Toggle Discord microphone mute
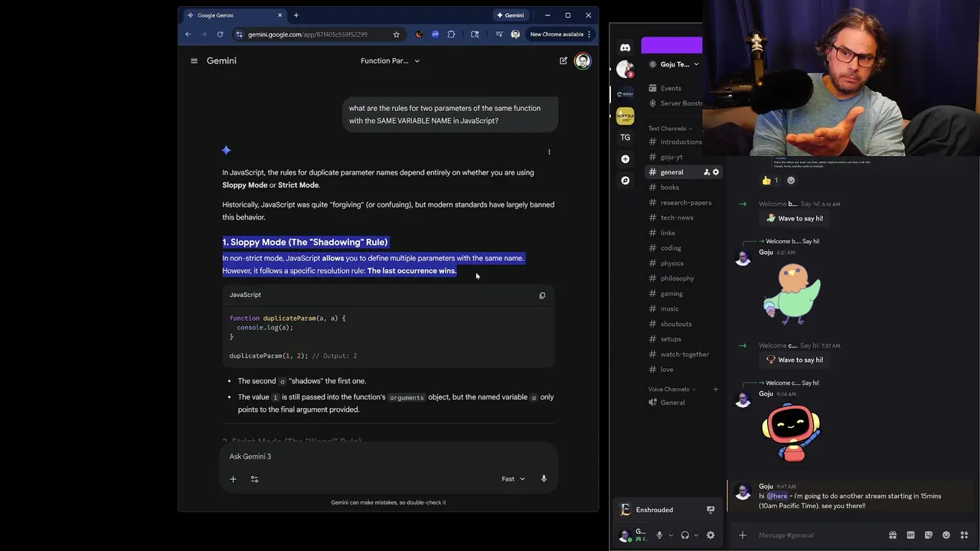Image resolution: width=980 pixels, height=551 pixels. [x=659, y=535]
